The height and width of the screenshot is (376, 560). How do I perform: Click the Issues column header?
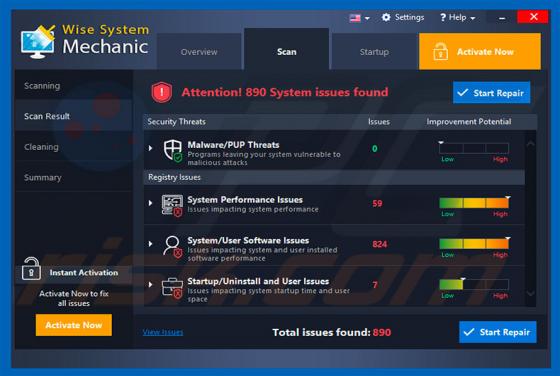pos(379,122)
